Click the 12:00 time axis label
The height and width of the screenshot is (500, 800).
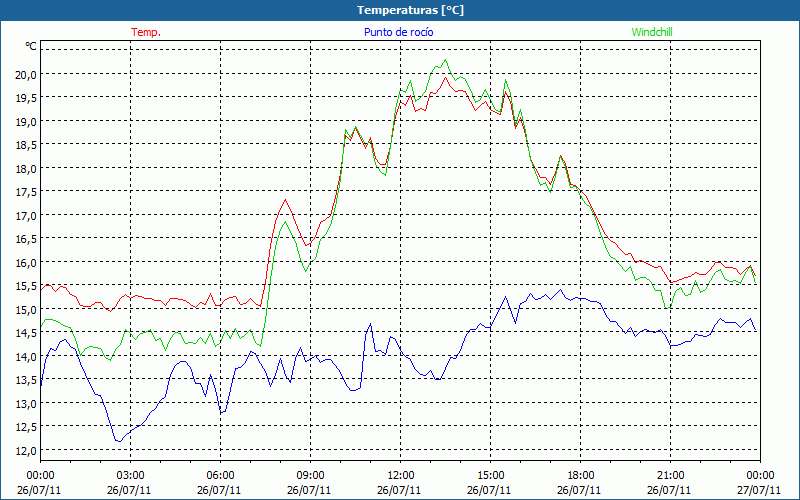pos(401,476)
